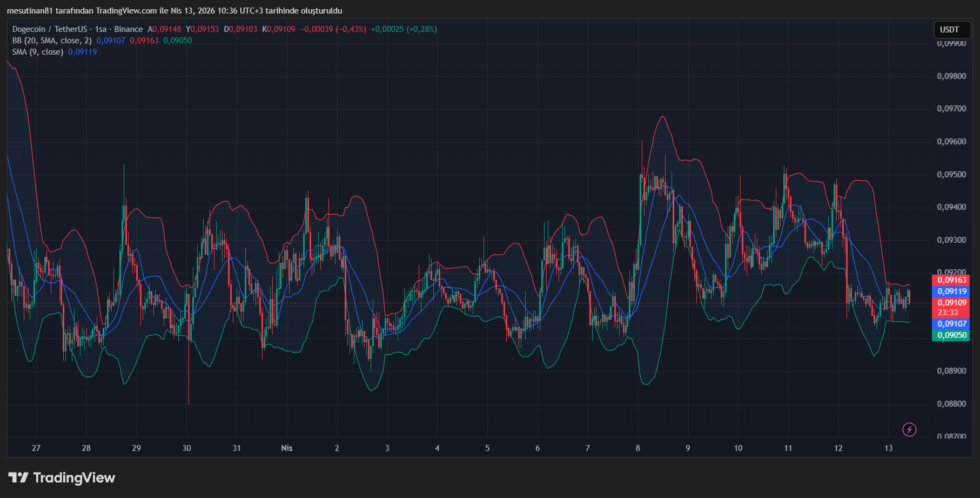Click the TradingView wordmark text
Screen dimensions: 980x498
[74, 477]
